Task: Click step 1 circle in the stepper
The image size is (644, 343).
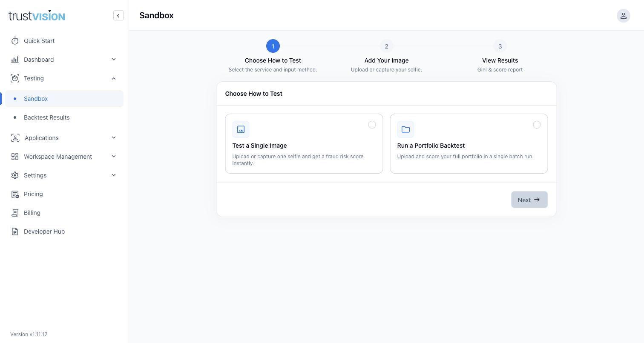Action: tap(273, 46)
